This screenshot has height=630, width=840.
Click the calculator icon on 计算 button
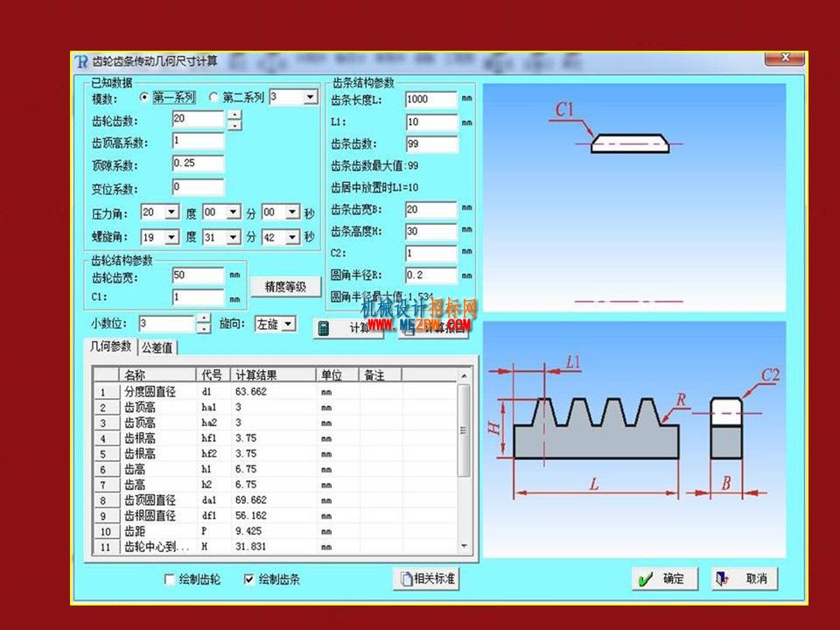pyautogui.click(x=324, y=328)
